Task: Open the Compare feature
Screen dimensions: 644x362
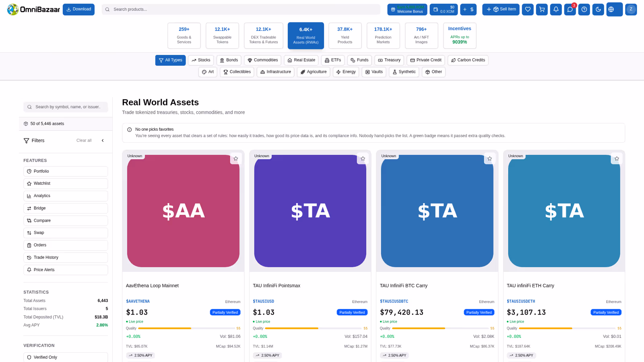Action: click(66, 220)
